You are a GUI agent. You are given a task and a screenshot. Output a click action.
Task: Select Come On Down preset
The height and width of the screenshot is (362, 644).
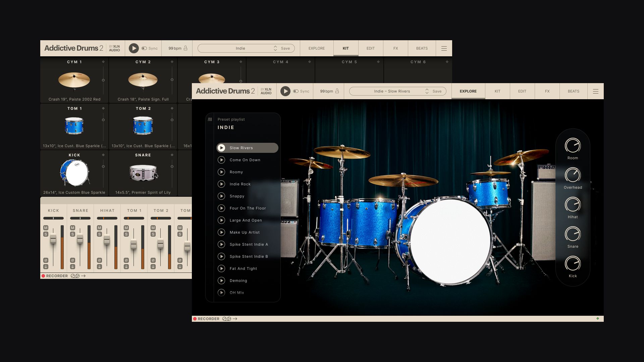245,160
